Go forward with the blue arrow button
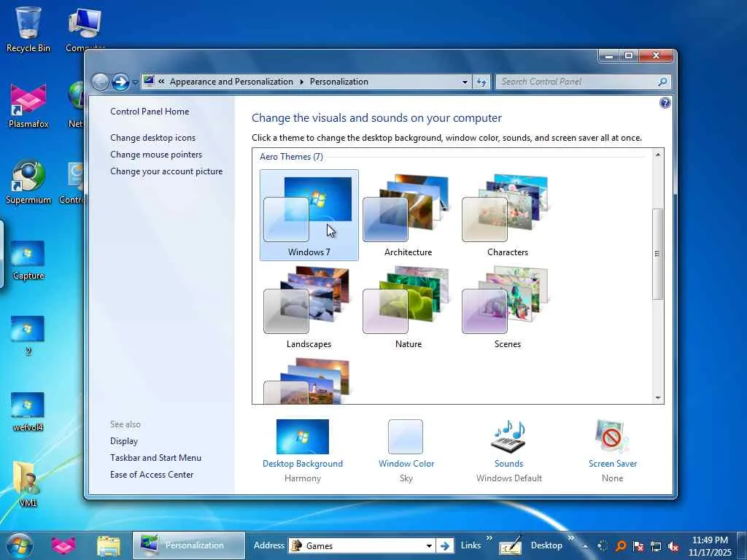 (x=120, y=82)
